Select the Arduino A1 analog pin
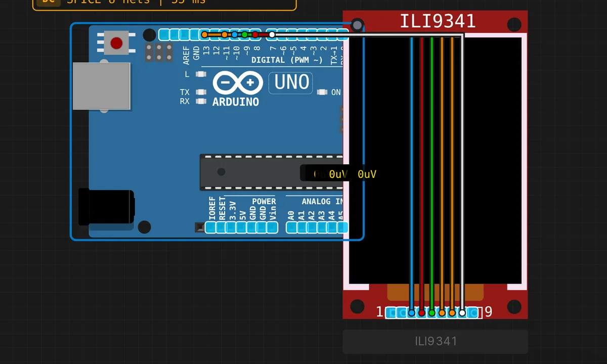This screenshot has height=364, width=607. pyautogui.click(x=302, y=227)
